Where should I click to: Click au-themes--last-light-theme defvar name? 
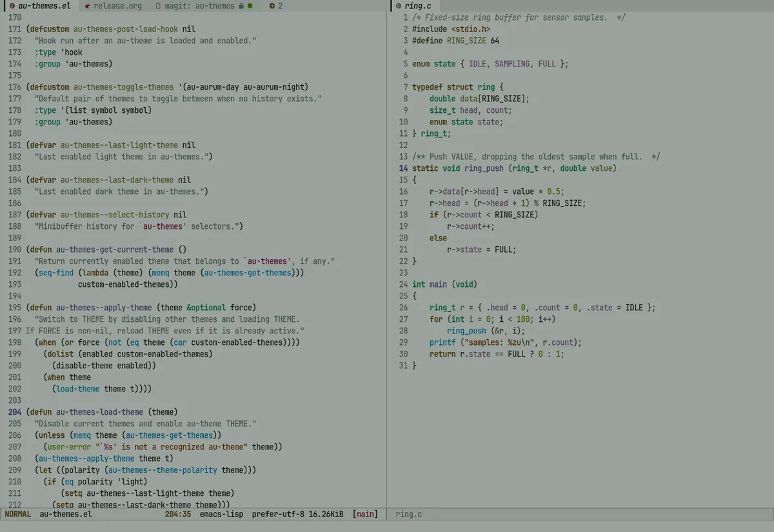click(x=119, y=145)
